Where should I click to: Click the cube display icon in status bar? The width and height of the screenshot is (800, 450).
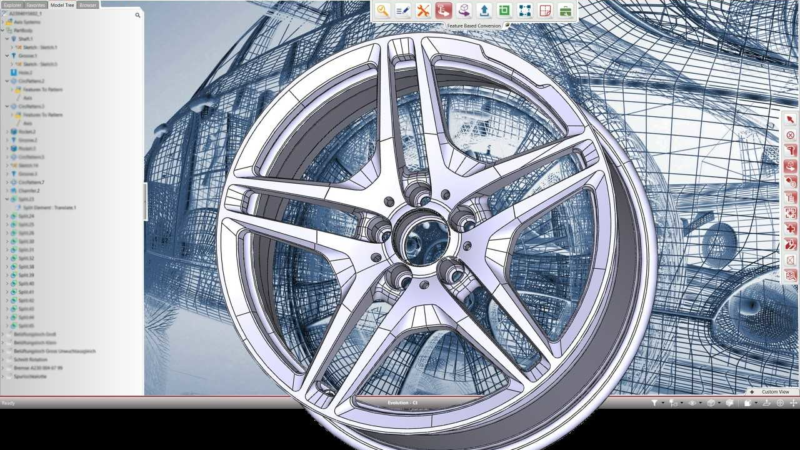[x=711, y=403]
